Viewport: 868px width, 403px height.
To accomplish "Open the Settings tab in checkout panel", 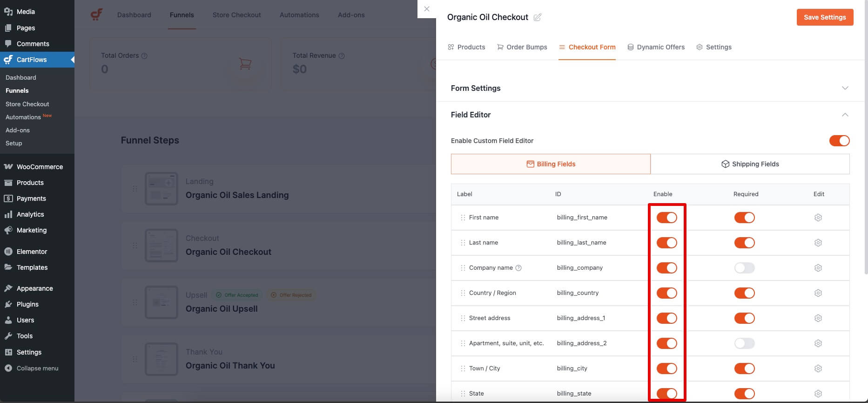I will pos(714,47).
